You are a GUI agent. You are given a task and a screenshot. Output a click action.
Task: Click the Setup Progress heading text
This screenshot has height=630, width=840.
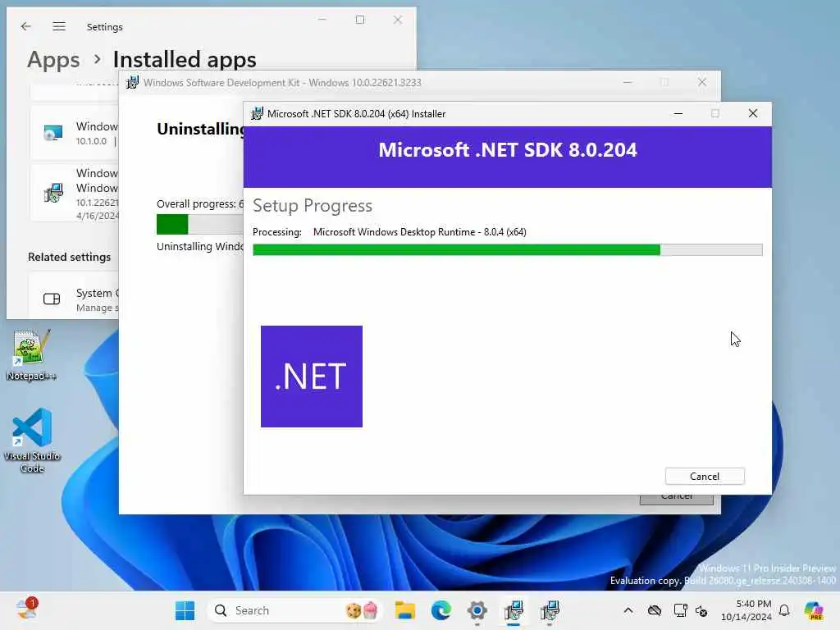[x=313, y=206]
